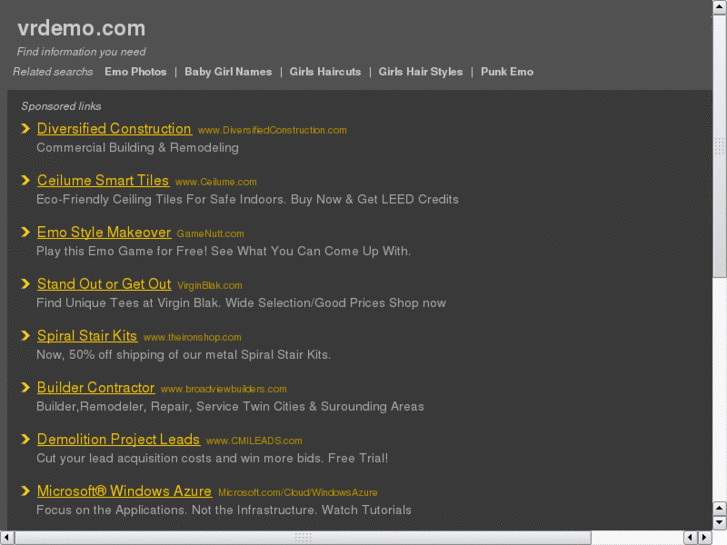Open the Diversified Construction sponsored link
727x545 pixels.
(114, 128)
